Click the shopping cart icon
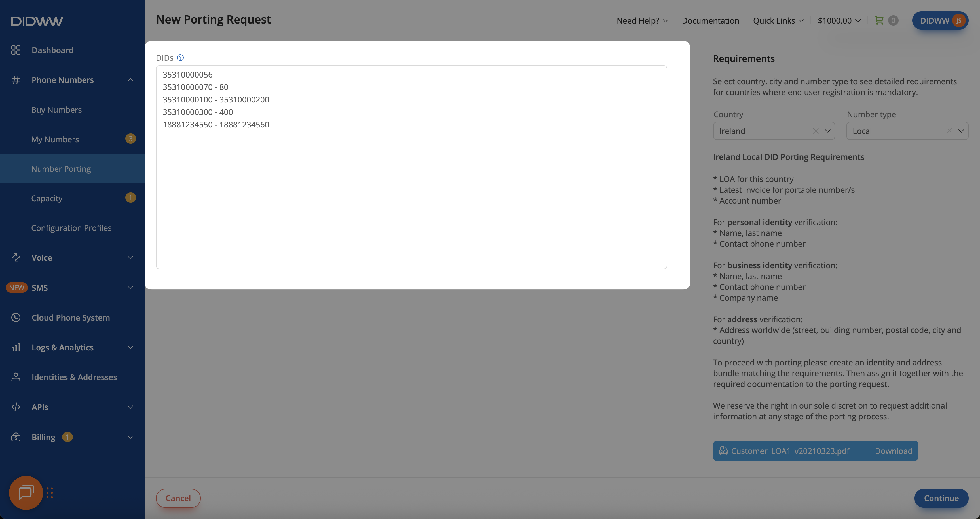The height and width of the screenshot is (519, 980). point(879,20)
